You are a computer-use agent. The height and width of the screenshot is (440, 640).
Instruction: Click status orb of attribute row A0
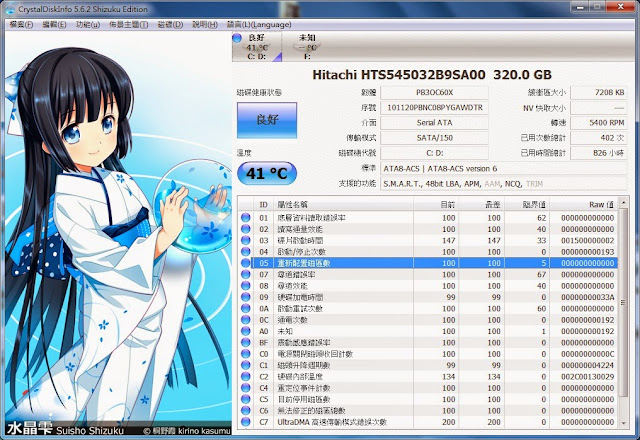[x=245, y=331]
